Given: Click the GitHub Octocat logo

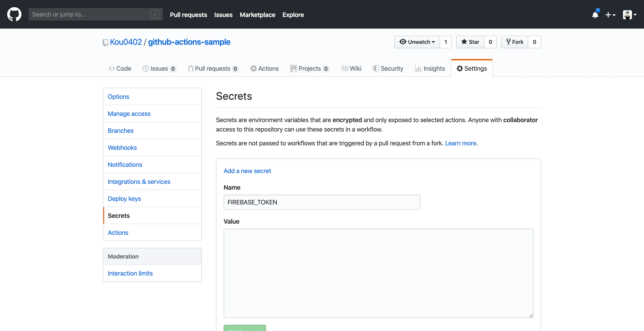Looking at the screenshot, I should 14,14.
